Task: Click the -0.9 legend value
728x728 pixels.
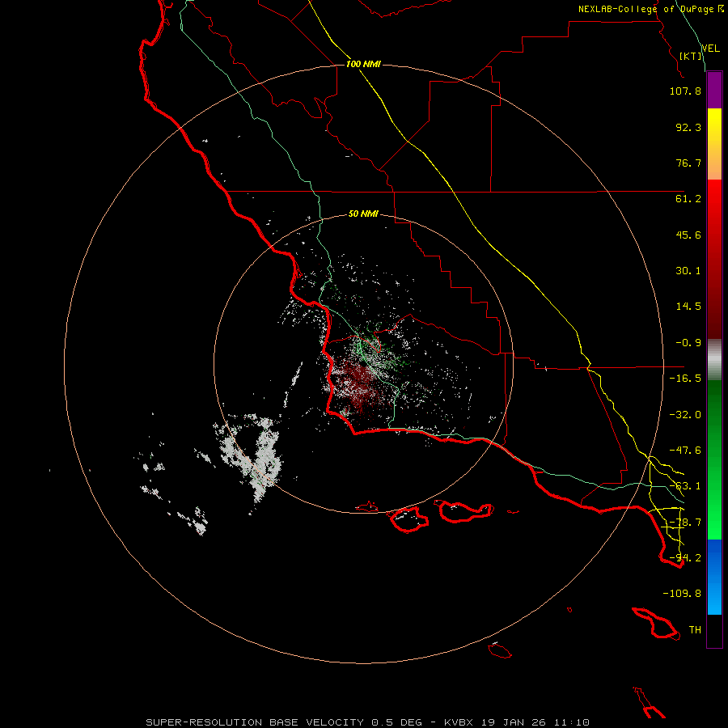Action: click(688, 343)
